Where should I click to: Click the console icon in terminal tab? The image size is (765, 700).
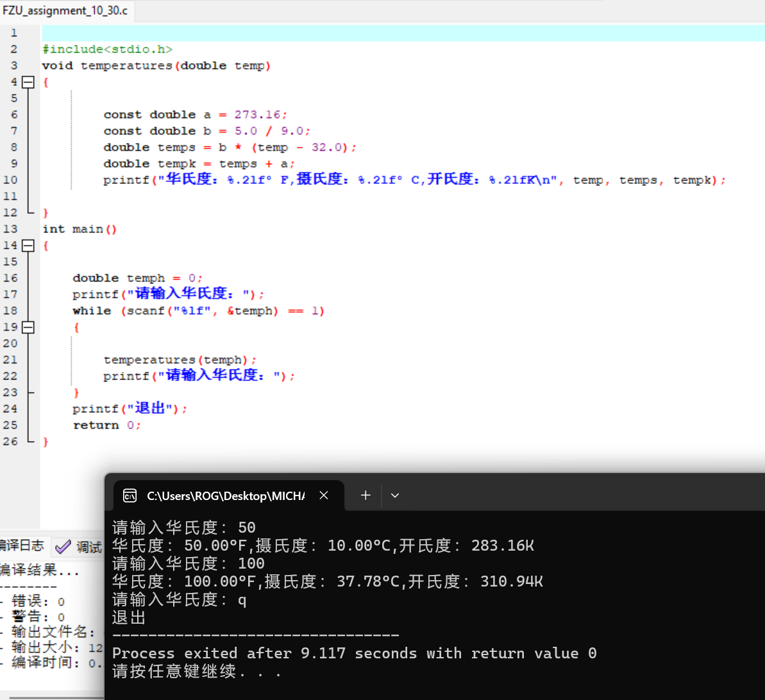point(130,496)
